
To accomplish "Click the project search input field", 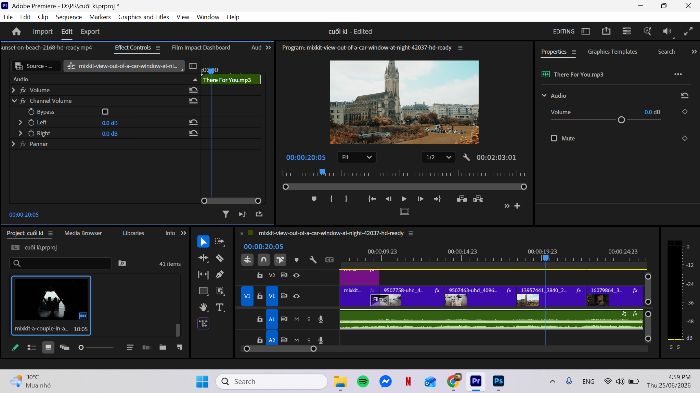I will click(x=60, y=263).
